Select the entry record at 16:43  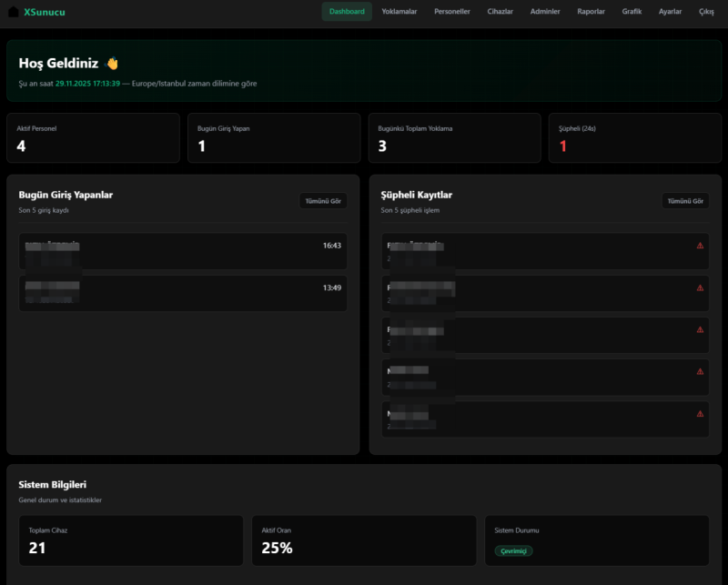183,251
